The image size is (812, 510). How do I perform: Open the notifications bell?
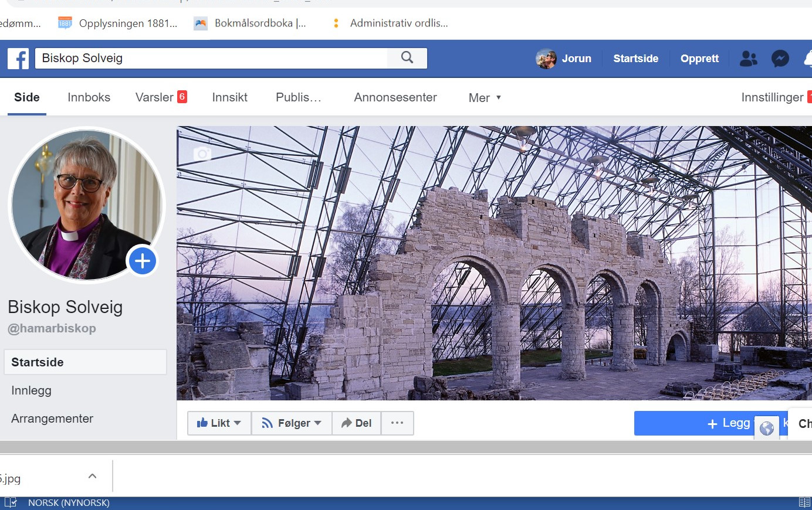click(x=808, y=58)
